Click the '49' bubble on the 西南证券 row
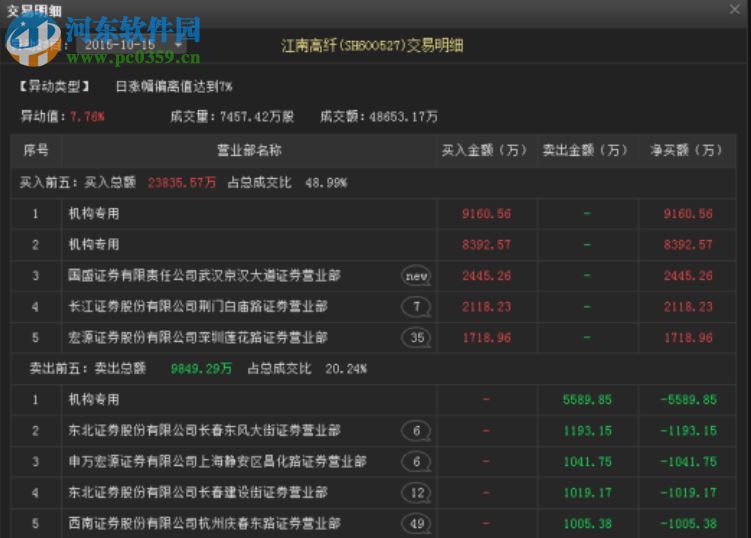Viewport: 751px width, 538px height. point(416,524)
